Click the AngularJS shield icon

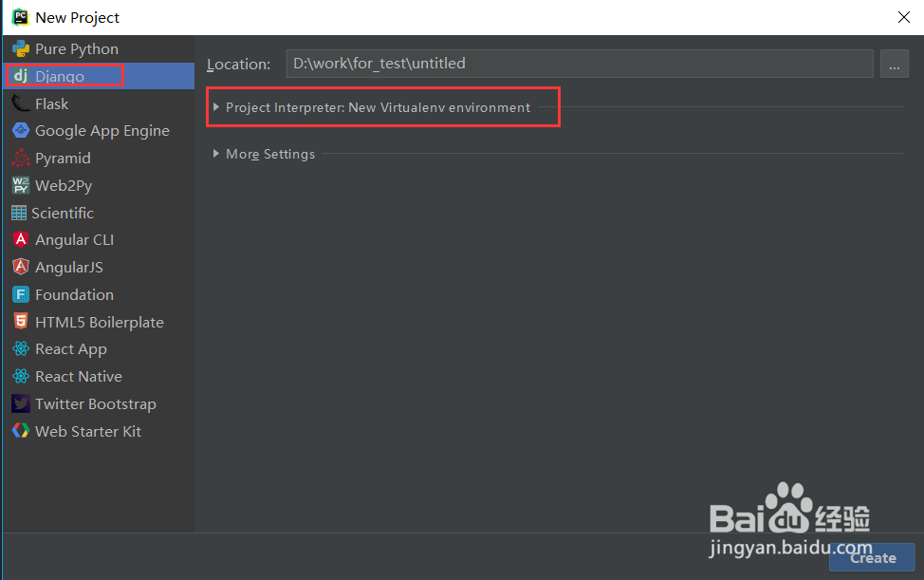21,267
